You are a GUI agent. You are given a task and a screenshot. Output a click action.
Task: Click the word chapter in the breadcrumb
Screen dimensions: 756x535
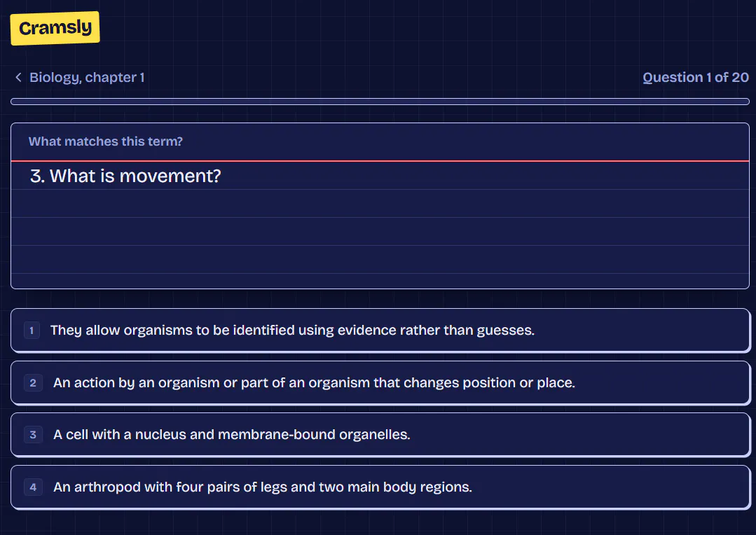click(x=111, y=77)
